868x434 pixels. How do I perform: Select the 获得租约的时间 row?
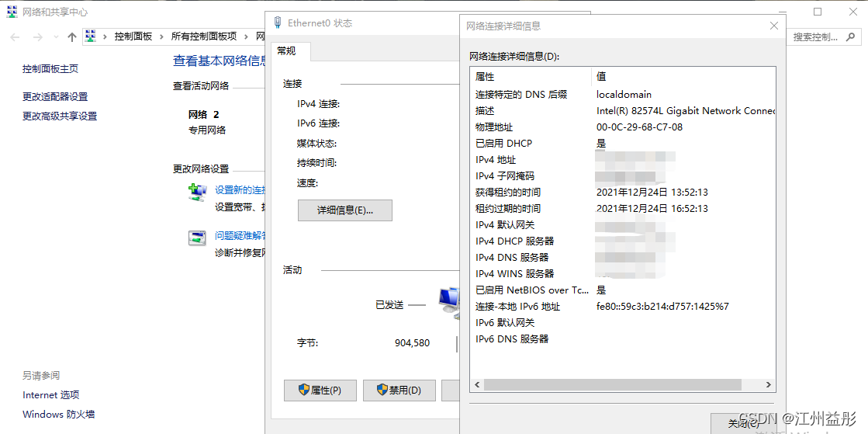point(623,193)
